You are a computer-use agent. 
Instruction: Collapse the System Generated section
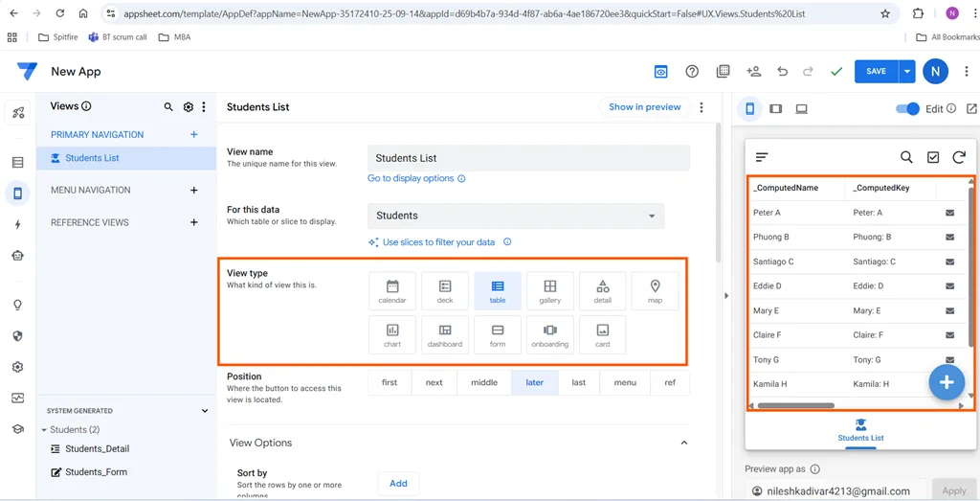[205, 411]
